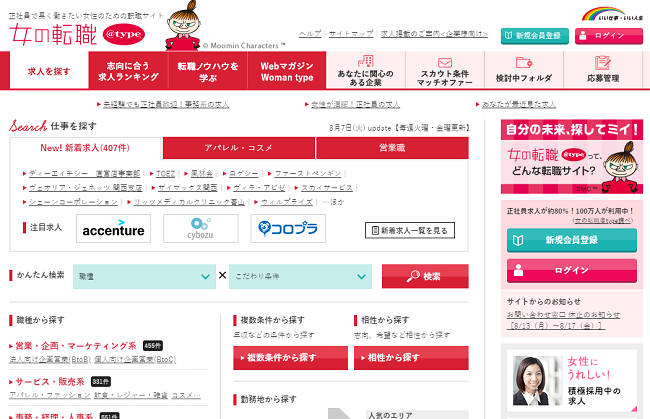The image size is (650, 419).
Task: Open the ウィルプライズ company link
Action: click(286, 202)
